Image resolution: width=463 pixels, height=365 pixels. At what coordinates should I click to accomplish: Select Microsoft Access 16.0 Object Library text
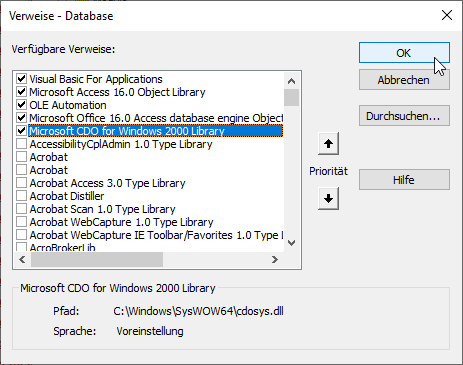pyautogui.click(x=117, y=92)
